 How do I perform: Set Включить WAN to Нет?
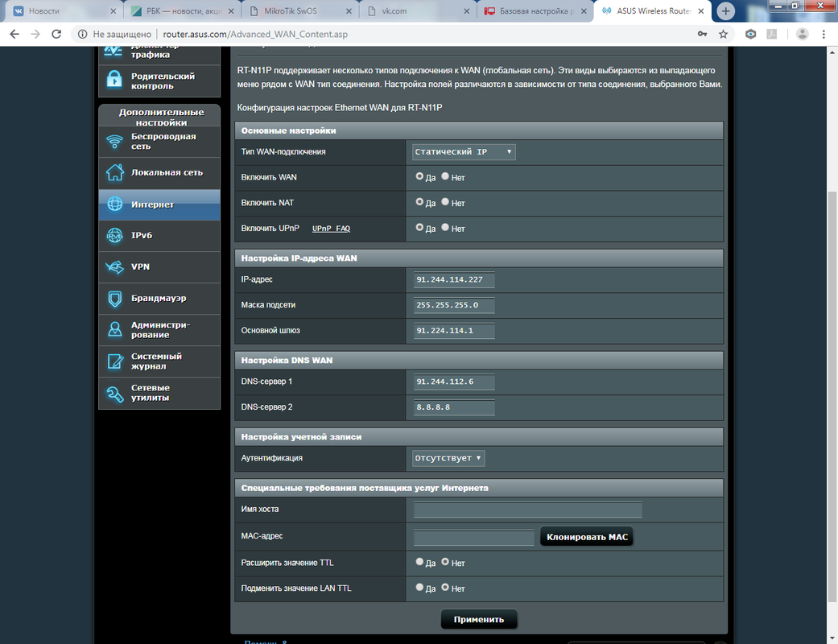click(x=445, y=176)
